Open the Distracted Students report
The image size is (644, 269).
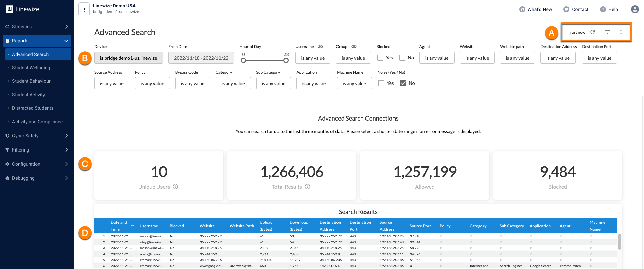[33, 108]
